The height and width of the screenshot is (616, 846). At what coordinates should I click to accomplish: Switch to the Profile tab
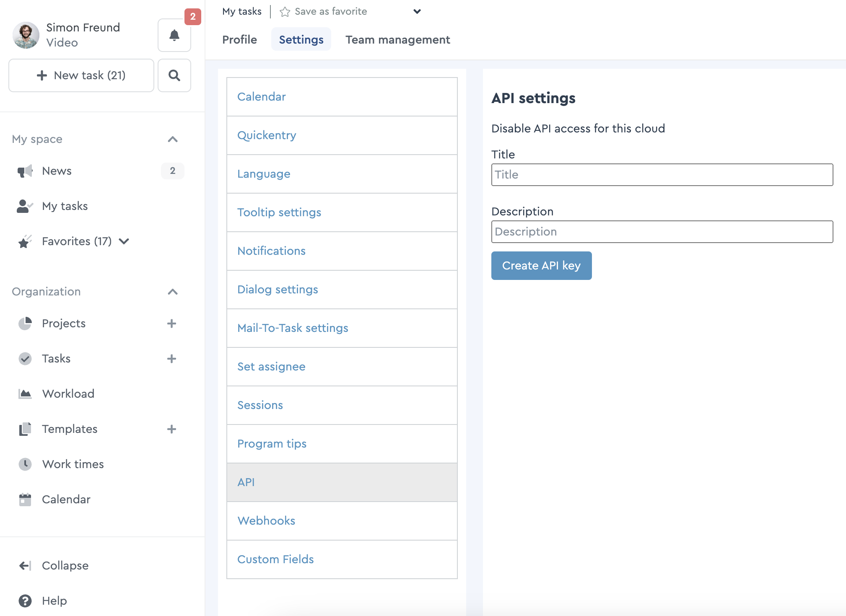239,39
